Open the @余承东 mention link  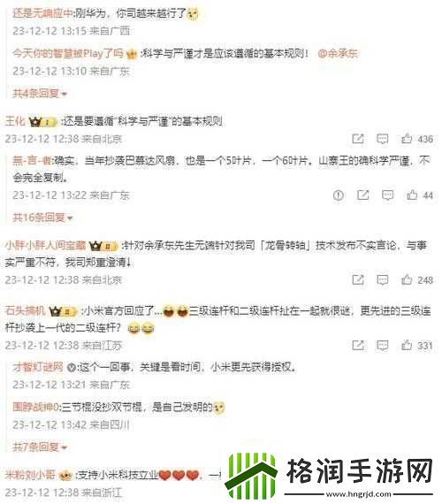coord(338,53)
